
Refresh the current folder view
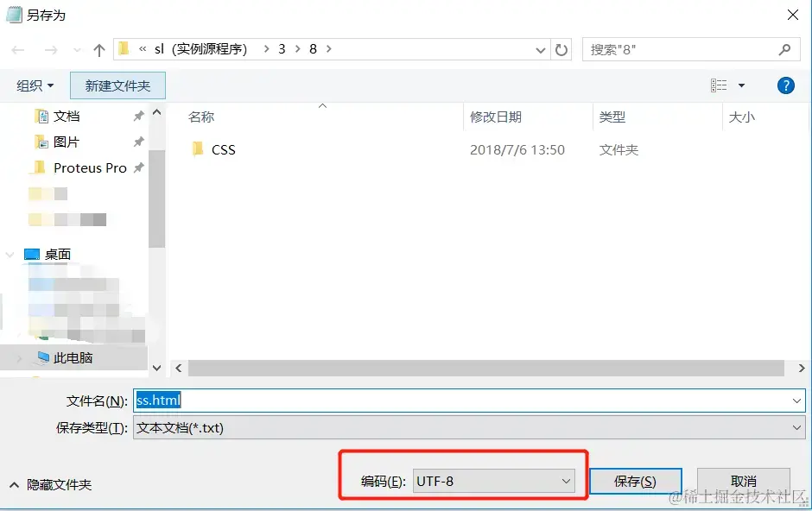(x=561, y=50)
